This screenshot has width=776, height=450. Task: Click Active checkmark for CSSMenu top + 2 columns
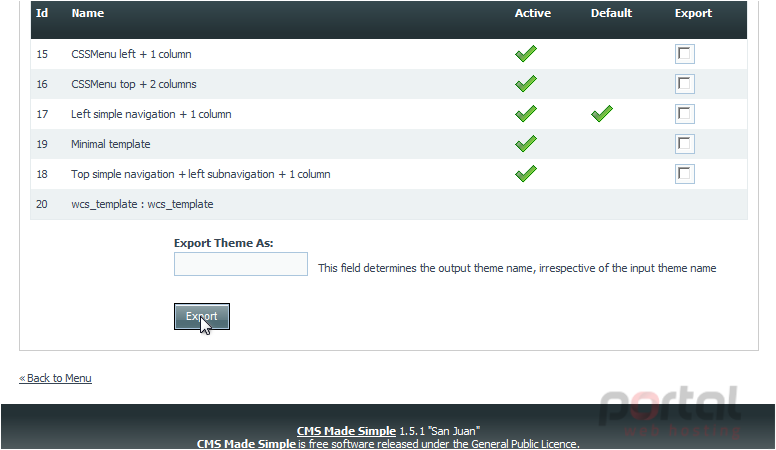(526, 84)
